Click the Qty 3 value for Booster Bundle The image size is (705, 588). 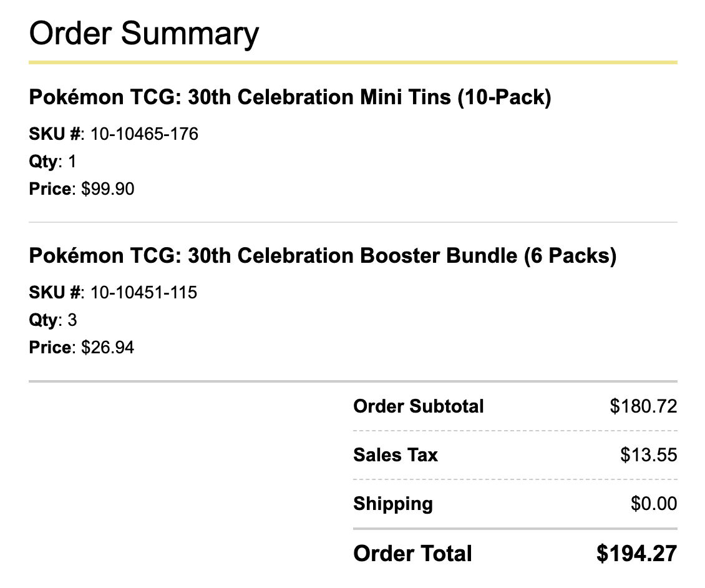click(72, 320)
